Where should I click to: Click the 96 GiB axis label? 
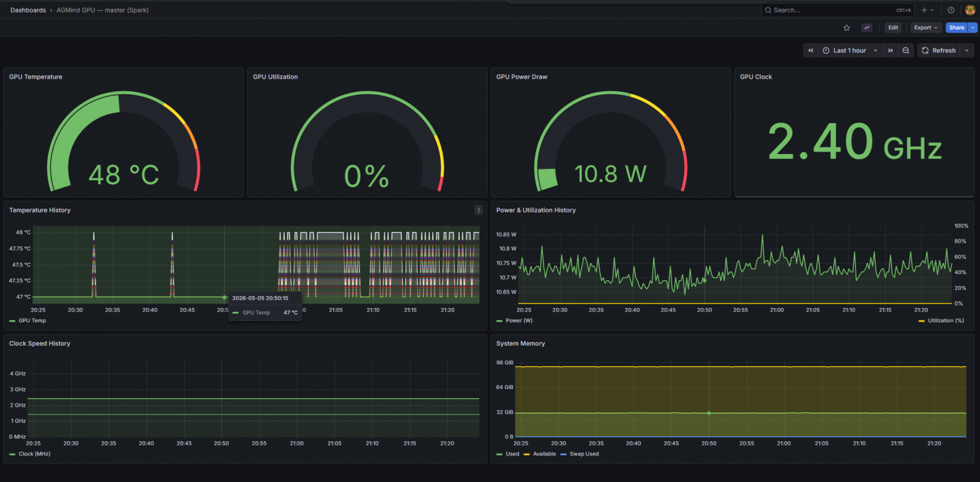pyautogui.click(x=505, y=363)
